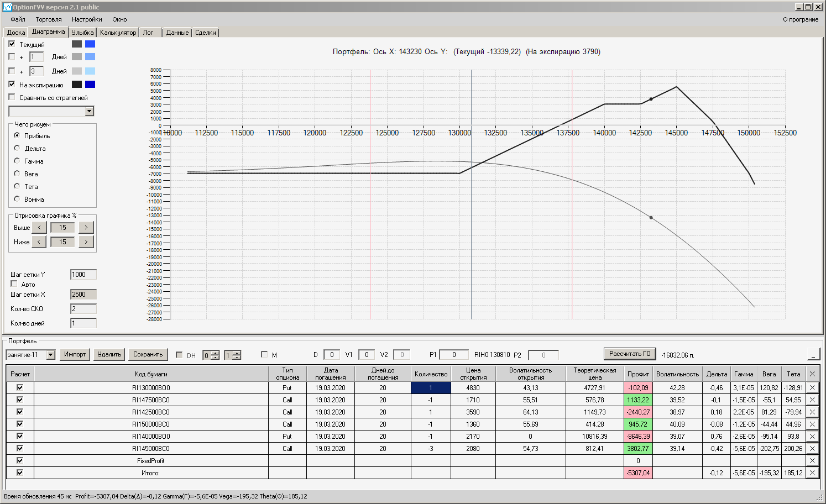826x504 pixels.
Task: Click the V1 input field
Action: coord(367,355)
